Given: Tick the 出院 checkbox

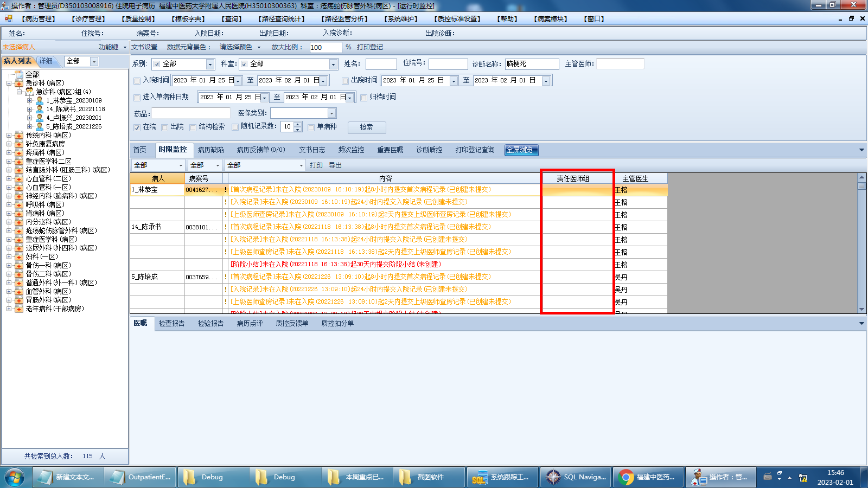Looking at the screenshot, I should tap(164, 127).
